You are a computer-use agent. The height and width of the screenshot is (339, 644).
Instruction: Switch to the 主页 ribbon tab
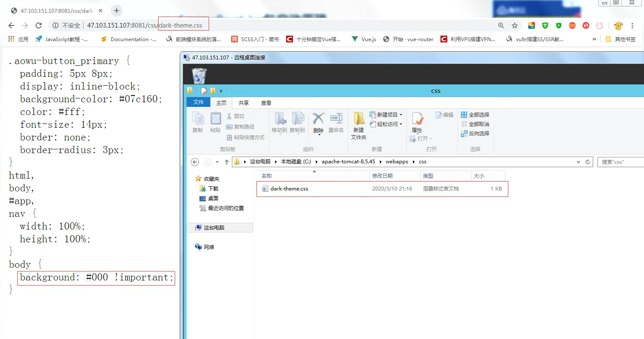[221, 103]
